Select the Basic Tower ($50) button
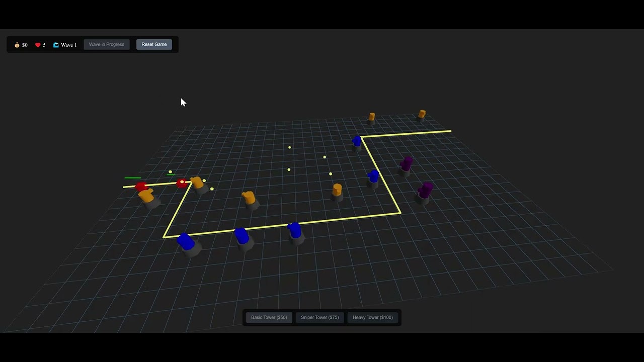Screen dimensions: 644x362 [269, 317]
